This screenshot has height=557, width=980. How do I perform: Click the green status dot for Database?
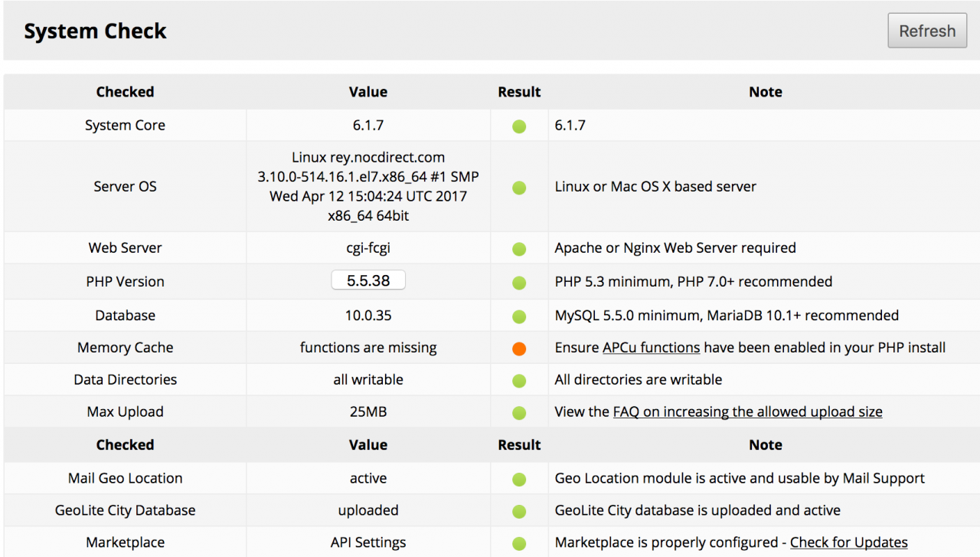pyautogui.click(x=519, y=316)
